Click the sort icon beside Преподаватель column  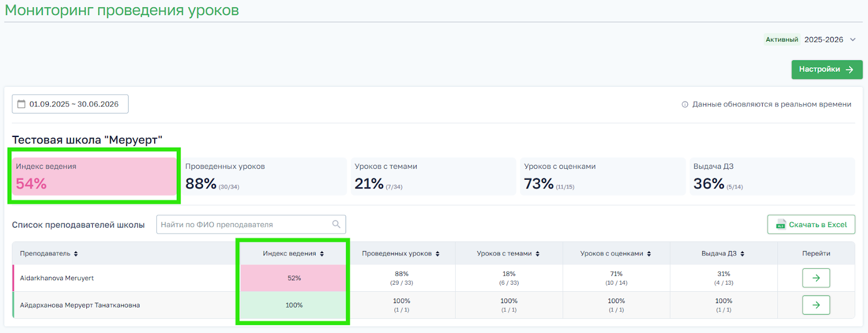(76, 254)
